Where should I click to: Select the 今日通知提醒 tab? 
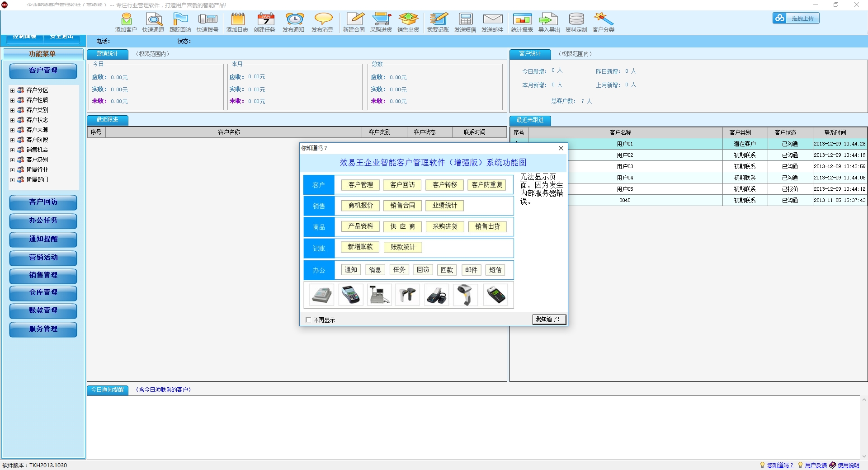pos(108,390)
